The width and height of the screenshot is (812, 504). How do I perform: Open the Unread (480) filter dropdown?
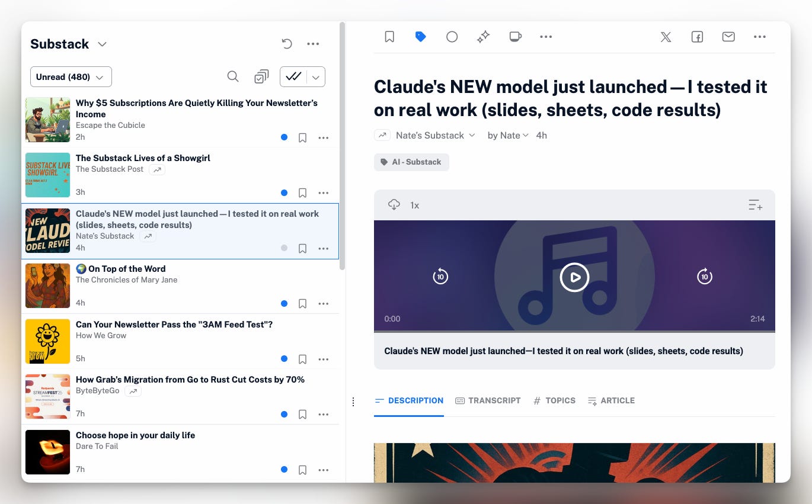pos(71,77)
